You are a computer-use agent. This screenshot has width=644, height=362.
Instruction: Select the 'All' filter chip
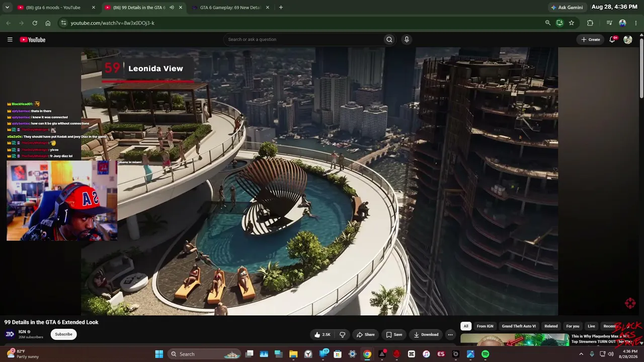click(466, 326)
